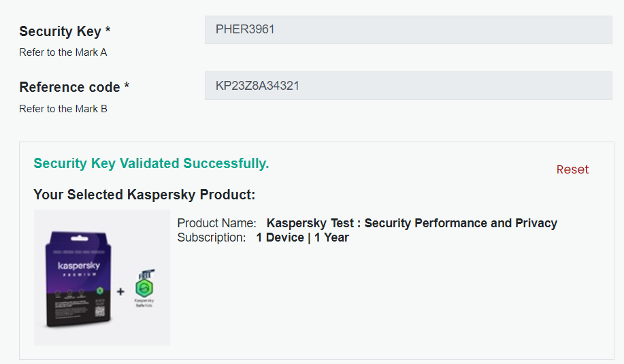Click 'Your Selected Kaspersky Product' heading
Screen dimensions: 624x364
pyautogui.click(x=144, y=195)
